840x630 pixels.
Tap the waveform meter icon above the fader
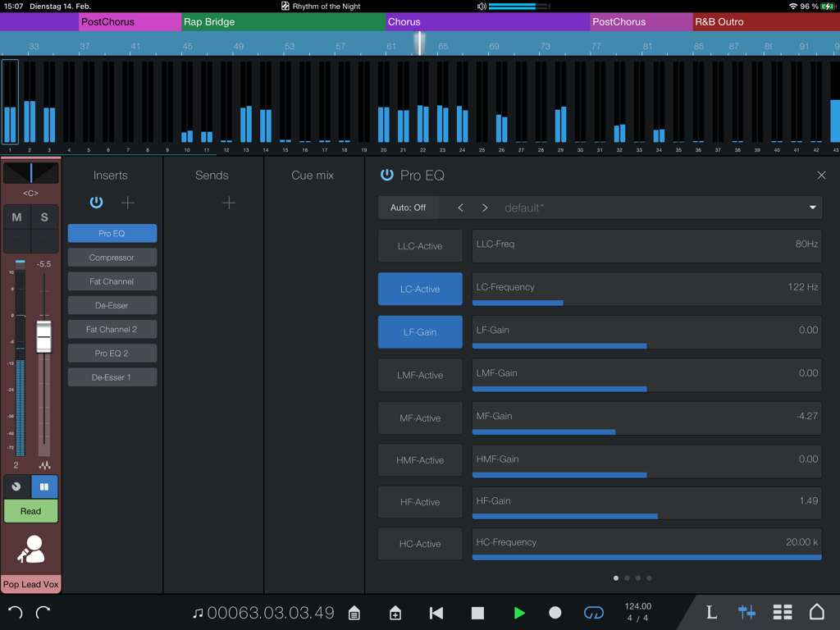tap(45, 465)
